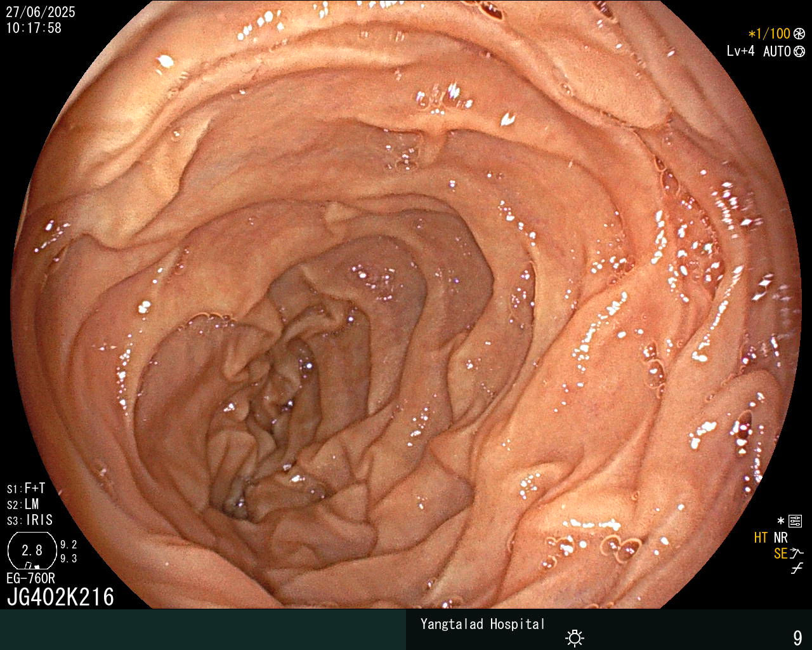Click the brightness sun icon in bottom bar
This screenshot has height=650, width=812.
[x=575, y=637]
